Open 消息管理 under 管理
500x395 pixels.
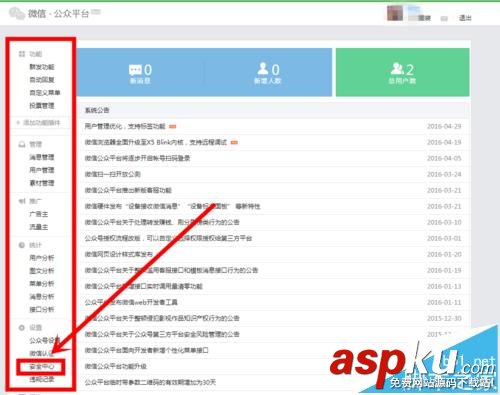click(x=42, y=157)
